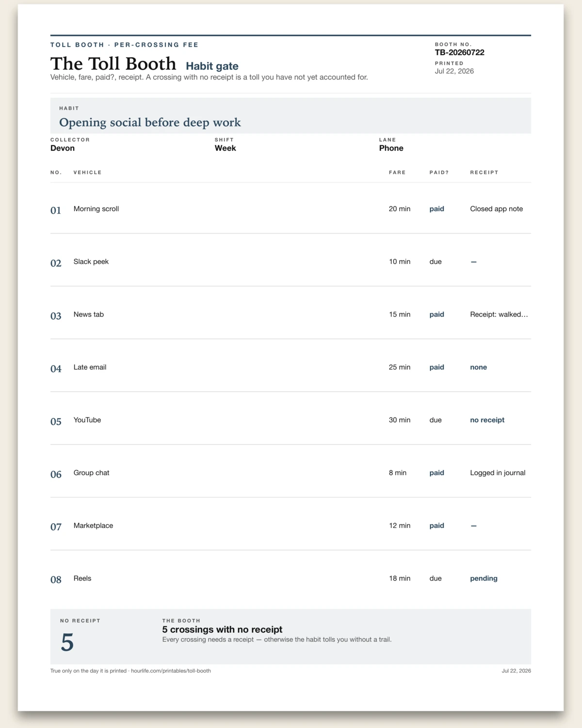Click the 'Habit gate' subtitle label
The width and height of the screenshot is (582, 728).
pos(212,66)
